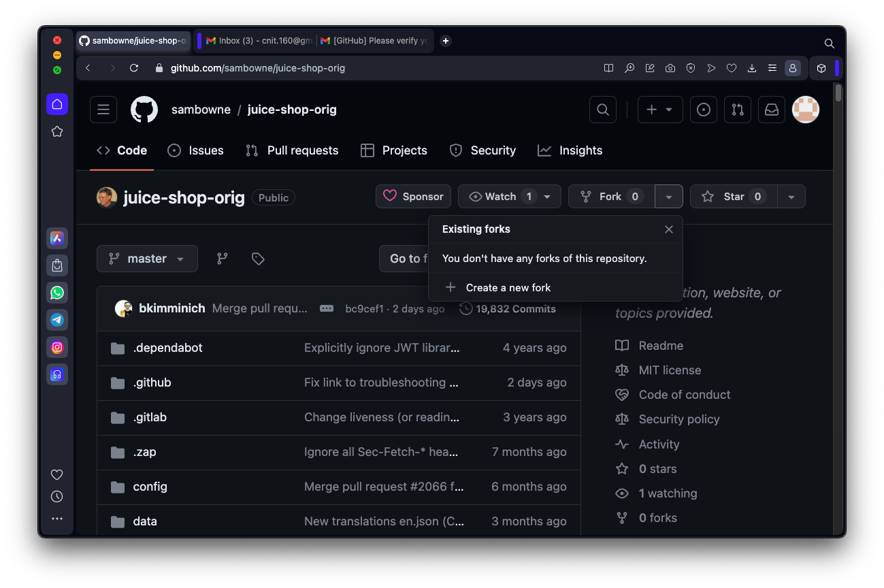This screenshot has width=884, height=588.
Task: Open sidebar history clock icon
Action: tap(57, 497)
